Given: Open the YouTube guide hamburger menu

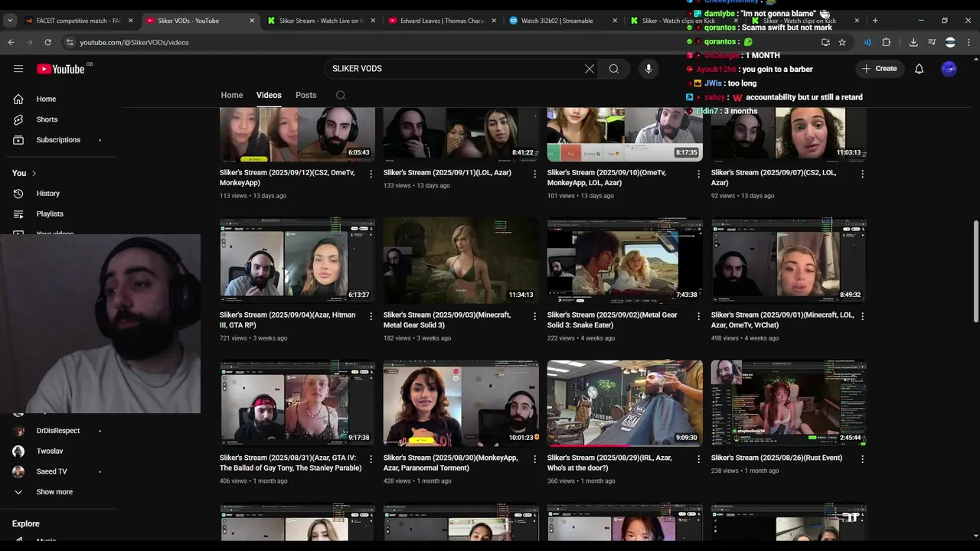Looking at the screenshot, I should 18,69.
